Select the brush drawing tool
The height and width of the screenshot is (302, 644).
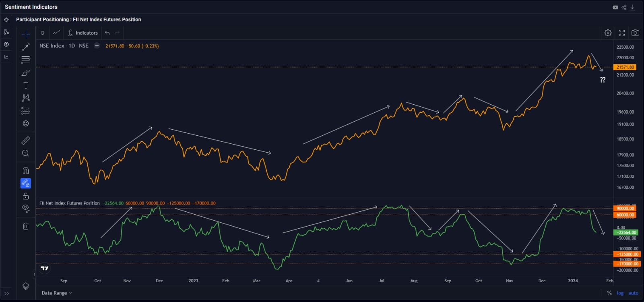26,73
